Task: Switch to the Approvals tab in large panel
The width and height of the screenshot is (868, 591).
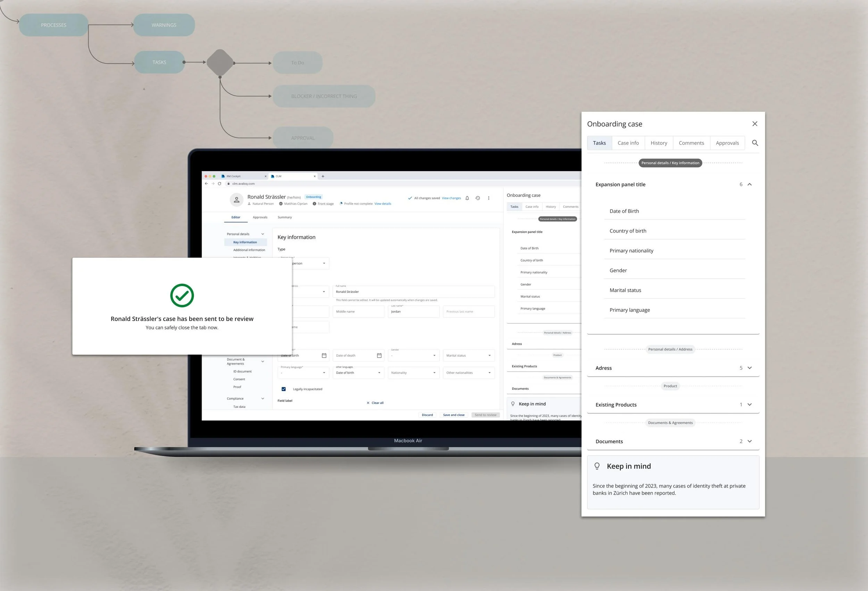Action: pos(727,143)
